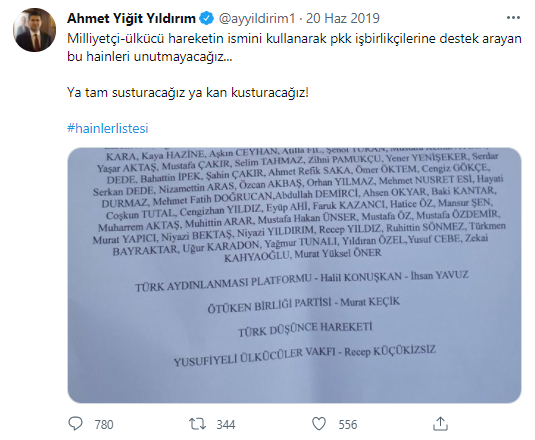Click the 20 Haz 2019 timestamp
Screen dimensions: 535x440
pyautogui.click(x=343, y=18)
